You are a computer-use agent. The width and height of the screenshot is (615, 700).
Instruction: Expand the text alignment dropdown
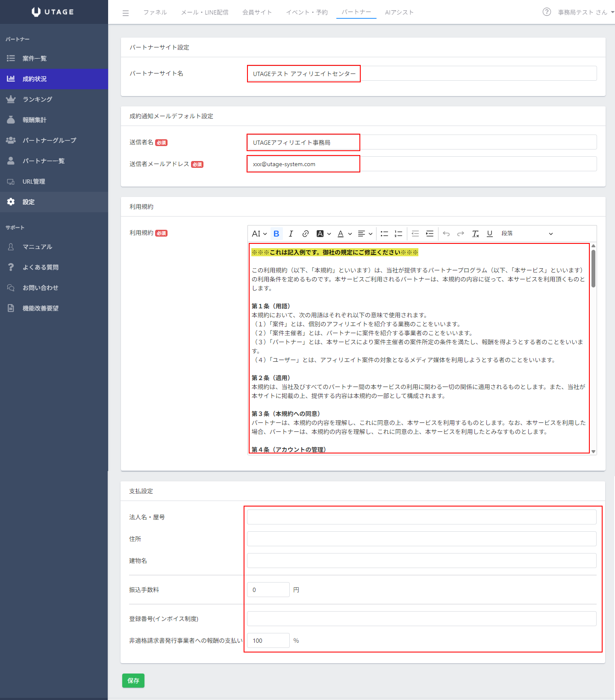(365, 234)
